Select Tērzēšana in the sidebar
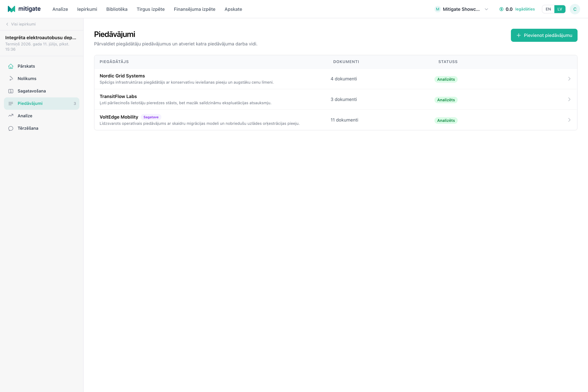 coord(41,128)
